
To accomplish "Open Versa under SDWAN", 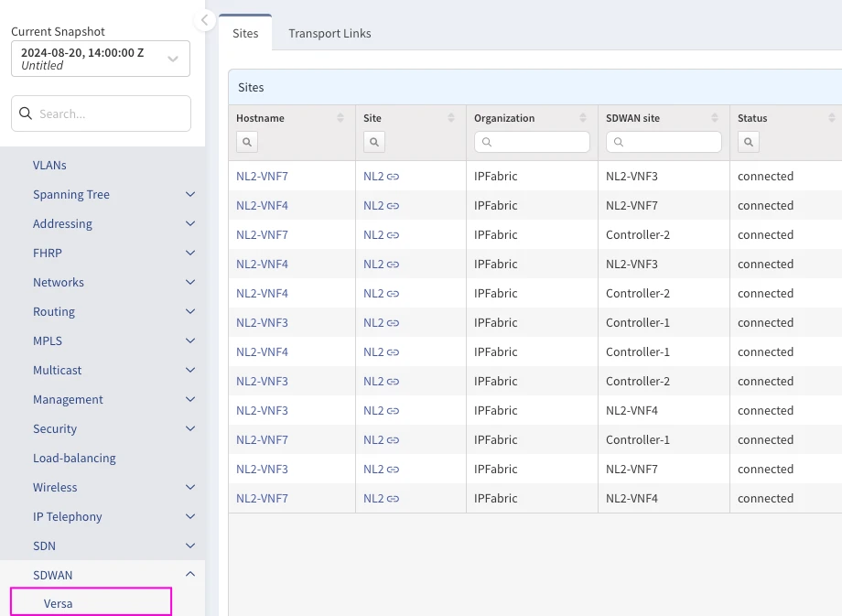I will click(59, 603).
